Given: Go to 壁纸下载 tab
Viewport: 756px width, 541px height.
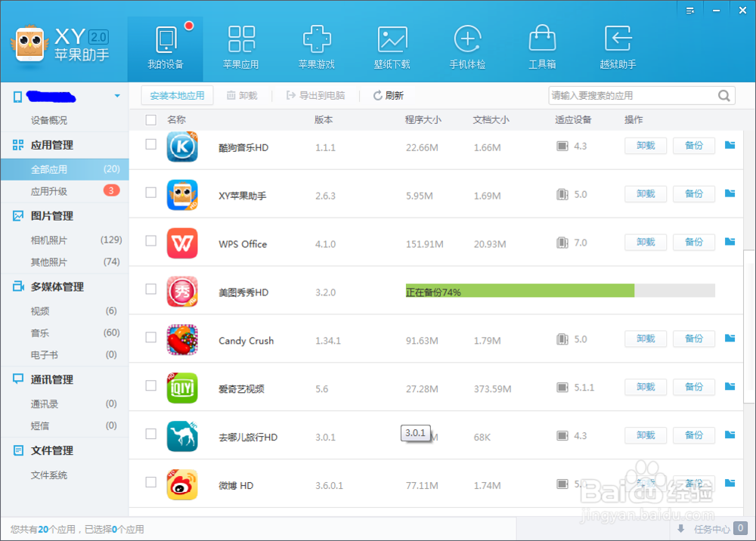Looking at the screenshot, I should click(392, 48).
